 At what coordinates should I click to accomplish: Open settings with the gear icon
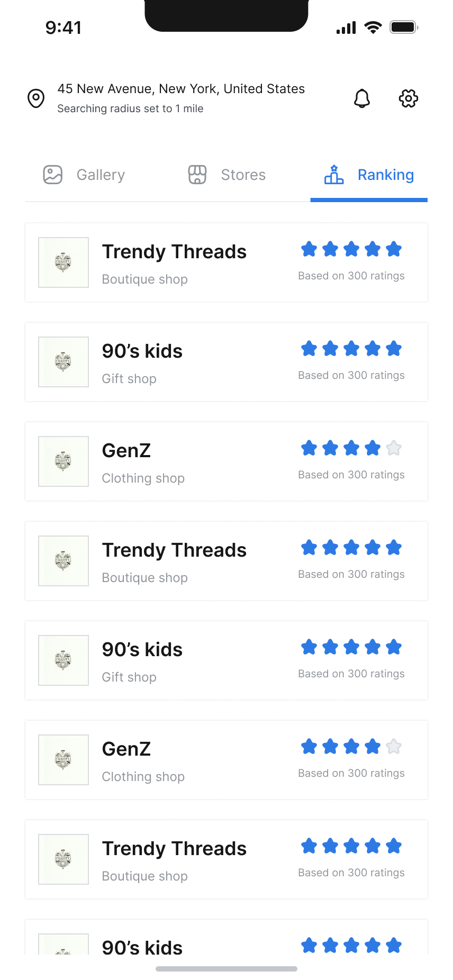tap(409, 98)
